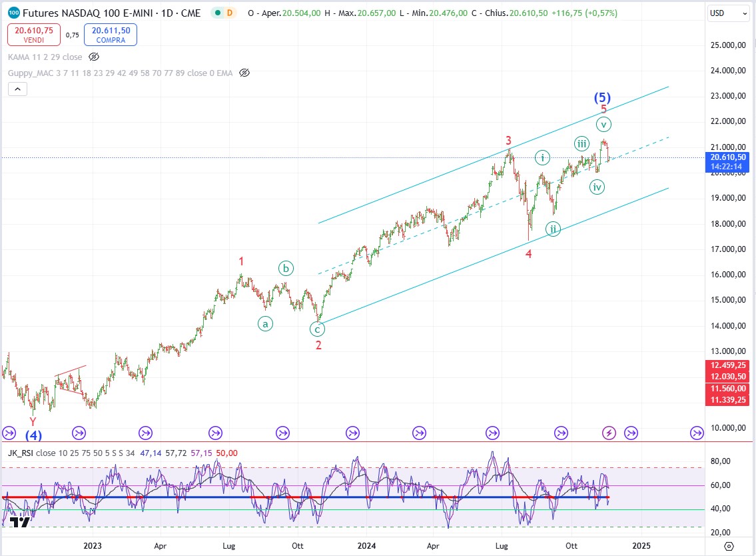Viewport: 756px width, 556px height.
Task: Click the VENDI sell button
Action: point(34,35)
